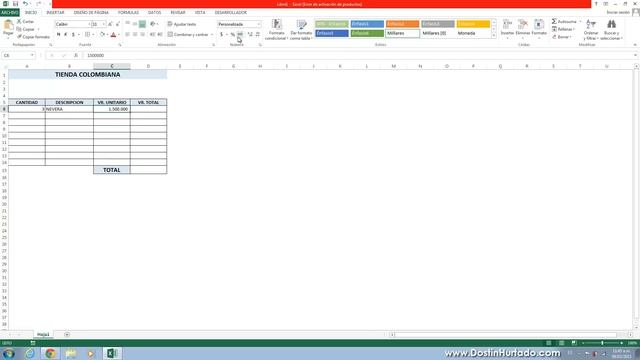Switch to DISEÑO DE PÁGINA tab

91,13
